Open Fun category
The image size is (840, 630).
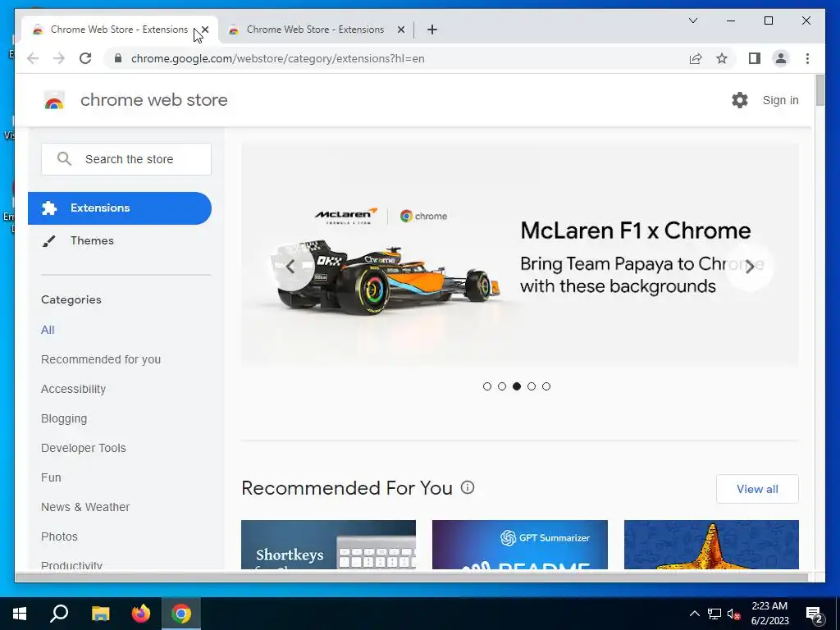[51, 477]
